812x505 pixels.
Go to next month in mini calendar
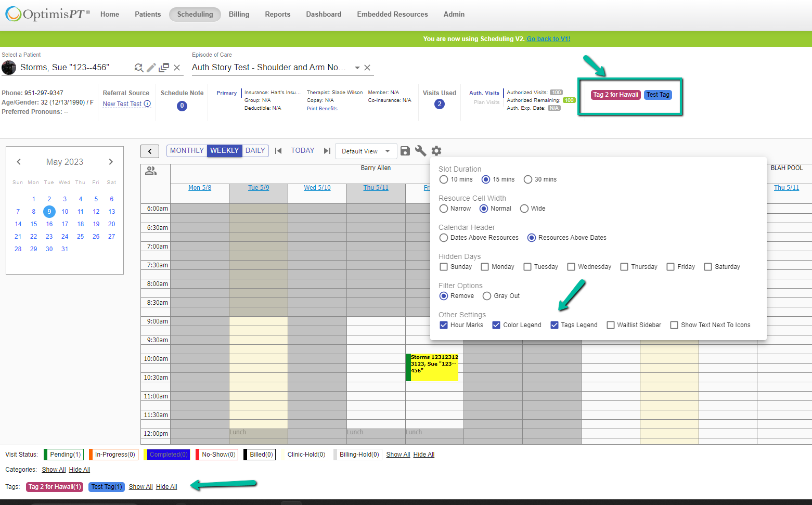tap(111, 162)
